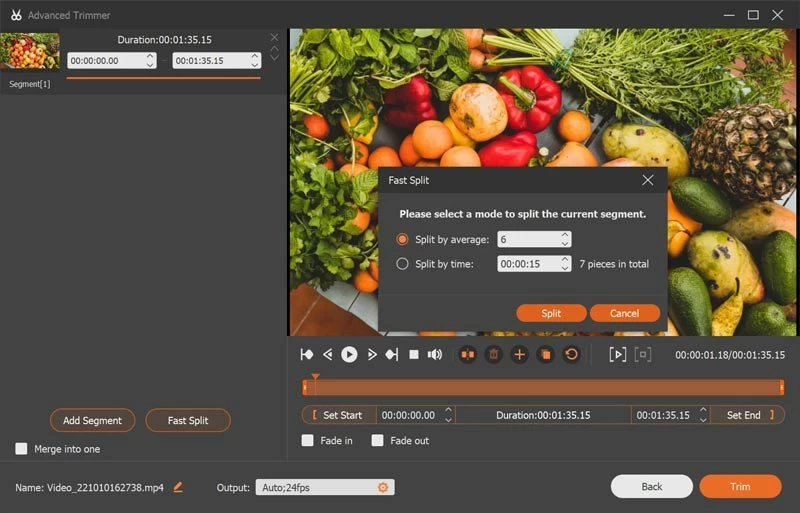Screen dimensions: 800x513
Task: Select the Split by time option
Action: click(402, 263)
